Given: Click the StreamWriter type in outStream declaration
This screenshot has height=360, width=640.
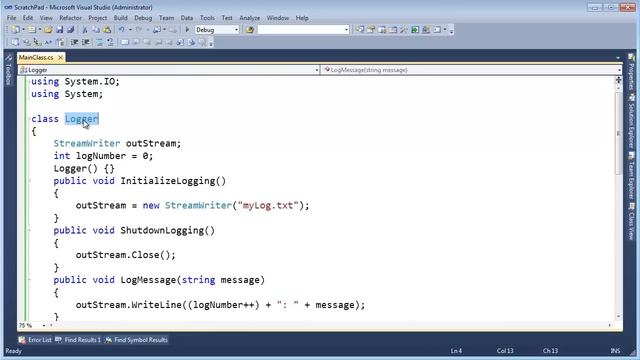Looking at the screenshot, I should [x=87, y=143].
